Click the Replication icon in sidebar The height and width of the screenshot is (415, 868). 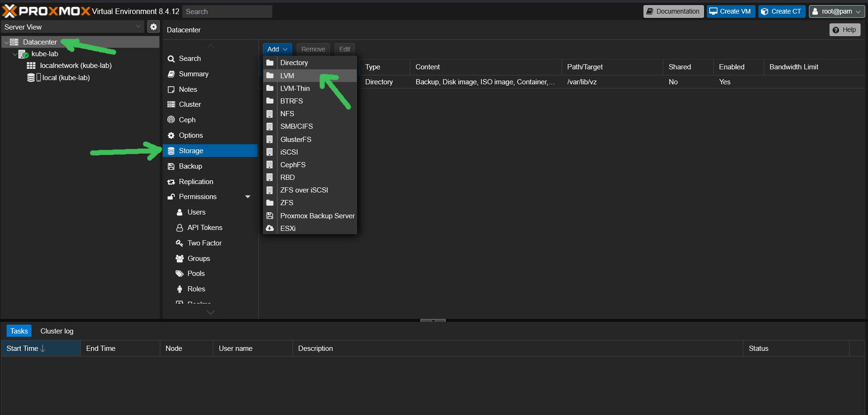pos(171,182)
